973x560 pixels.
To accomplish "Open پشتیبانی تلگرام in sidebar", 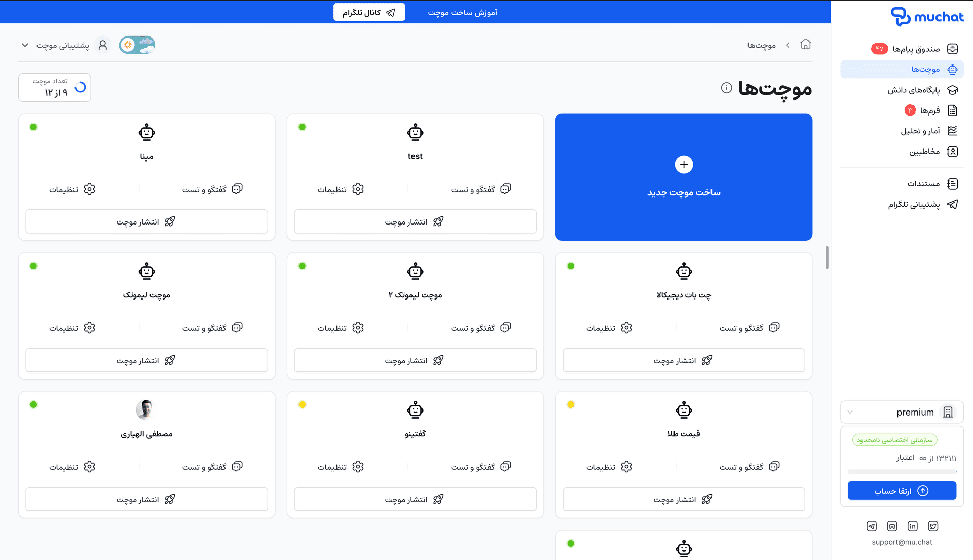I will 902,204.
